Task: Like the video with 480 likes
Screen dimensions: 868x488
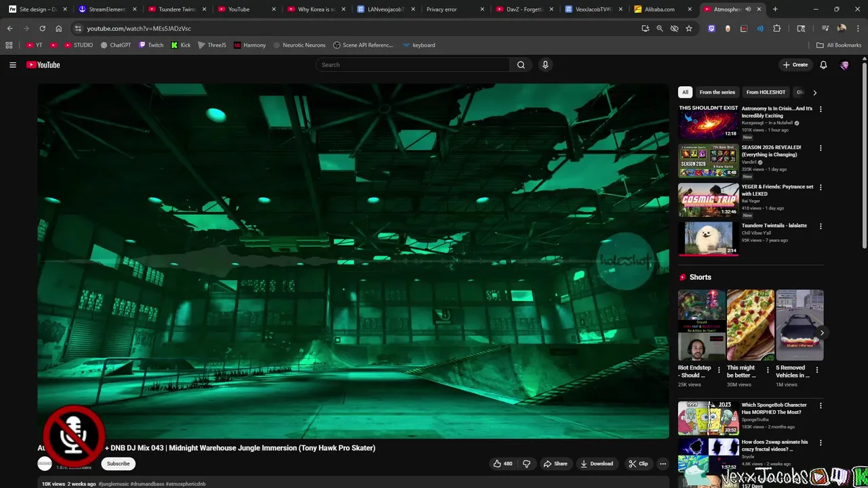Action: [x=502, y=464]
